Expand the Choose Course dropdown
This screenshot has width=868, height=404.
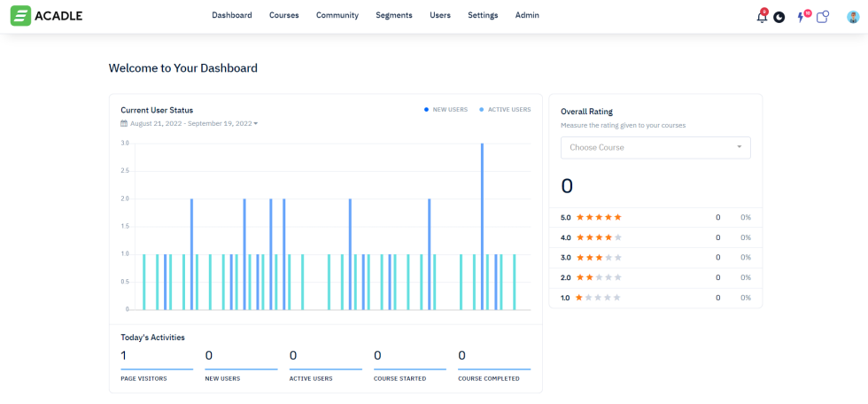pyautogui.click(x=655, y=148)
